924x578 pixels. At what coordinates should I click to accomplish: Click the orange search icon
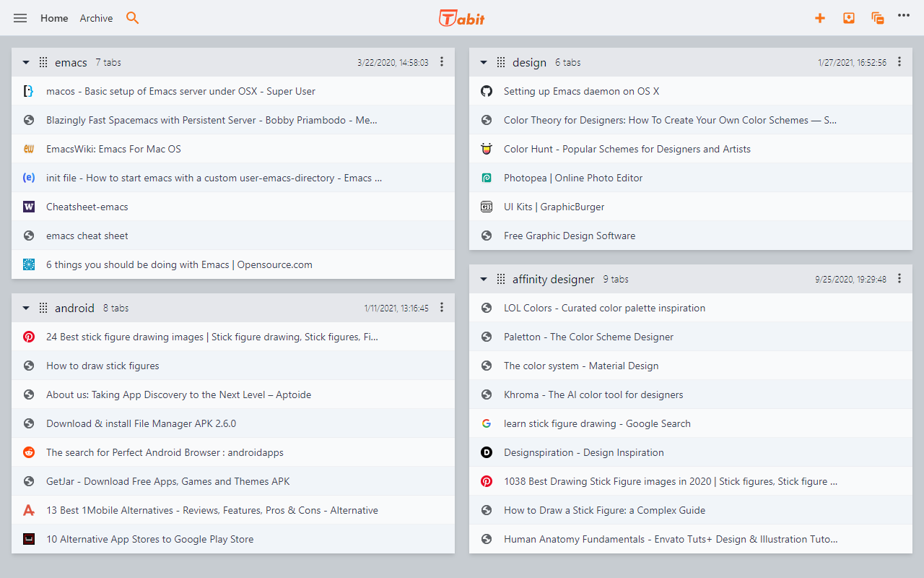(132, 18)
